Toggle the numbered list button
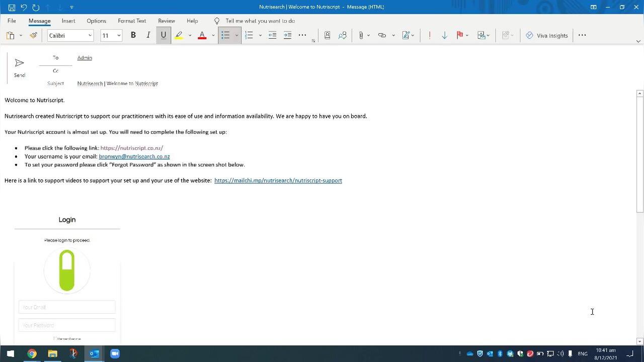 pyautogui.click(x=249, y=35)
